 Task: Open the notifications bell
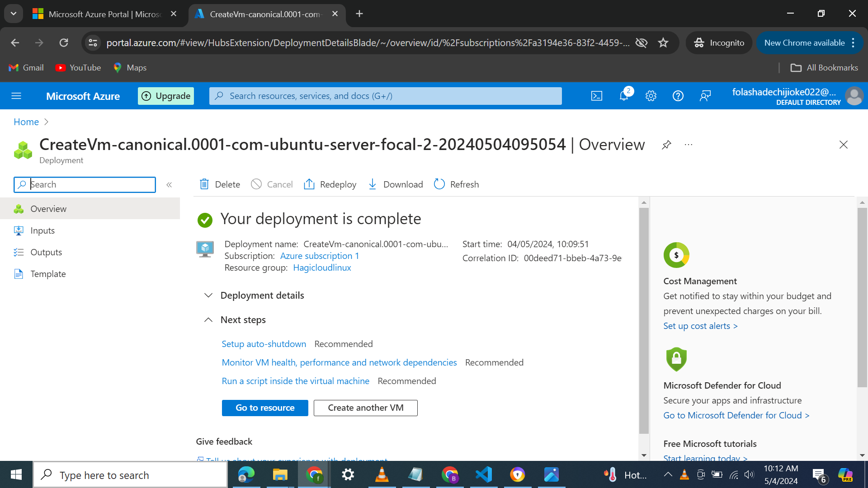[x=624, y=96]
